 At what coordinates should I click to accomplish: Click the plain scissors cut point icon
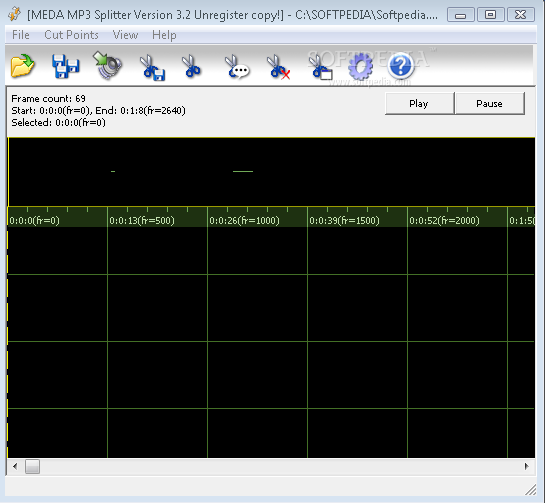[191, 66]
